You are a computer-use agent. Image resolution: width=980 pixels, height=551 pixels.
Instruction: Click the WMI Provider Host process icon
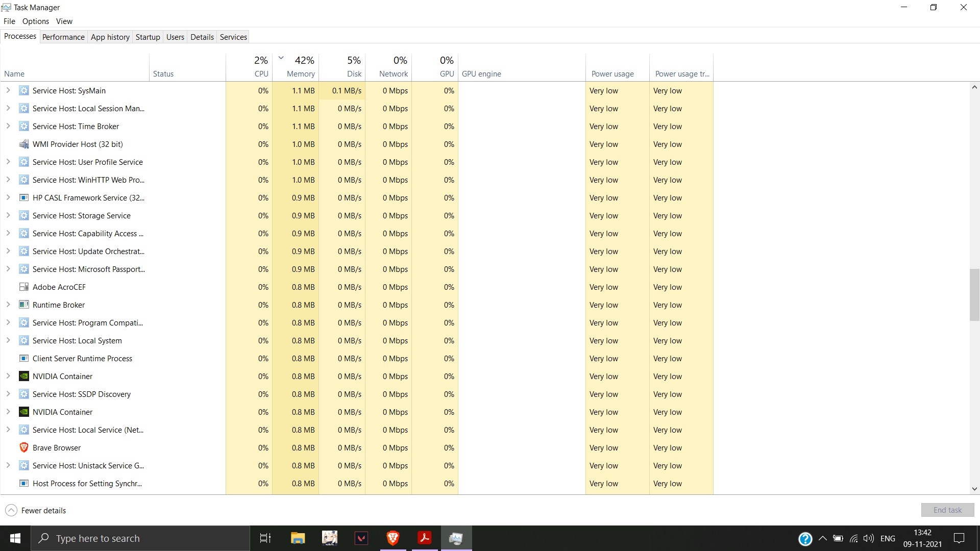[24, 144]
